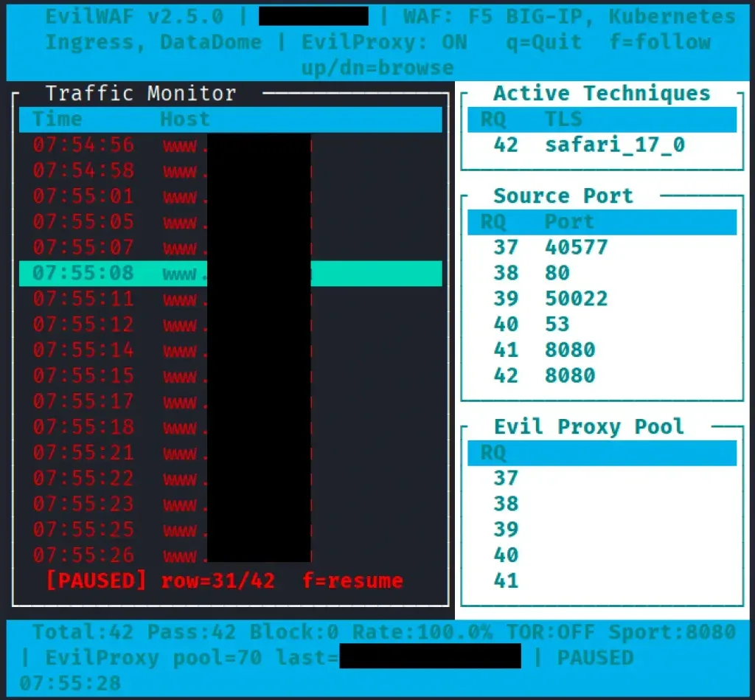Viewport: 755px width, 700px height.
Task: Click the 07:55:28 clock in status bar
Action: click(70, 683)
